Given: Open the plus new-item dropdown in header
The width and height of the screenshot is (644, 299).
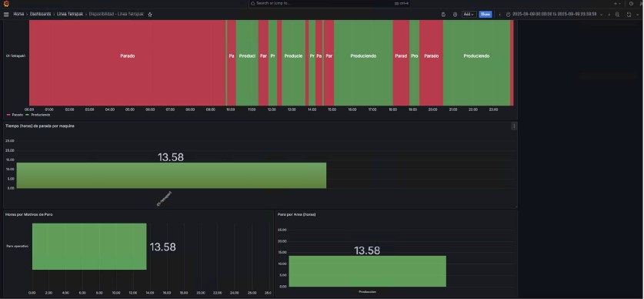Looking at the screenshot, I should point(617,3).
